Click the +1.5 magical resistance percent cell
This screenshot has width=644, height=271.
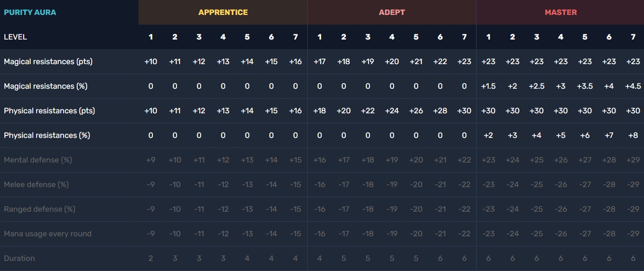pos(488,86)
